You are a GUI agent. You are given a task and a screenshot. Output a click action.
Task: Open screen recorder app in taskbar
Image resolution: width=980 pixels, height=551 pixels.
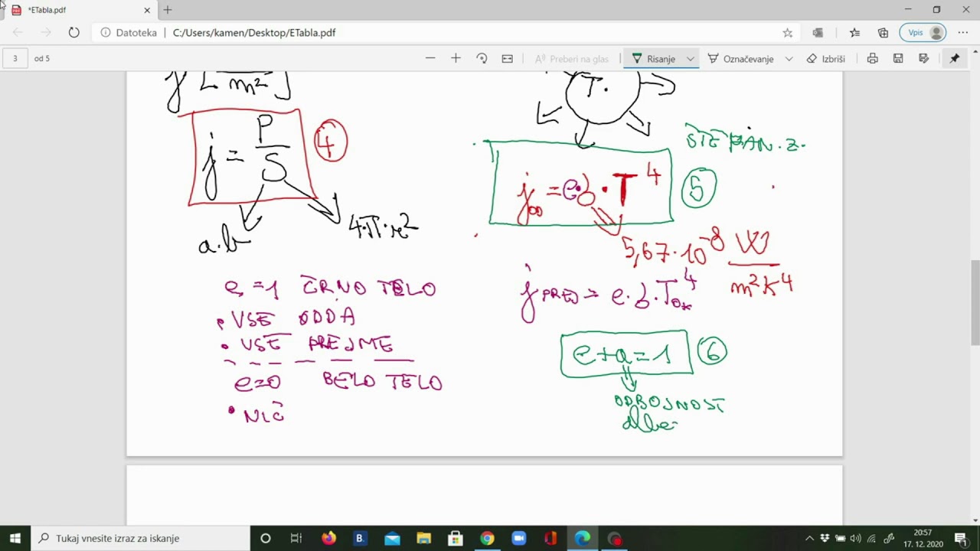614,538
